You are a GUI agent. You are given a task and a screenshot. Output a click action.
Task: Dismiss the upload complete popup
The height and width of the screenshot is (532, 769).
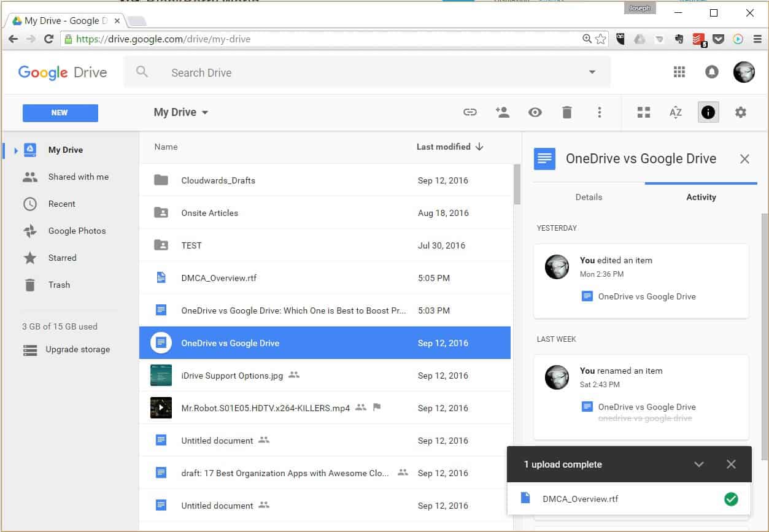(x=731, y=465)
